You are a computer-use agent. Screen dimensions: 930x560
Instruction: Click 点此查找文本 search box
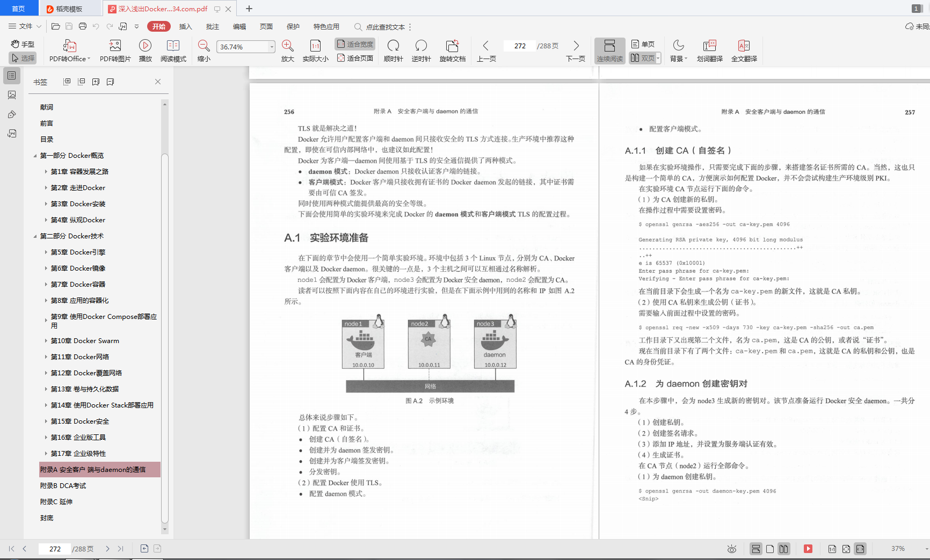(x=385, y=27)
